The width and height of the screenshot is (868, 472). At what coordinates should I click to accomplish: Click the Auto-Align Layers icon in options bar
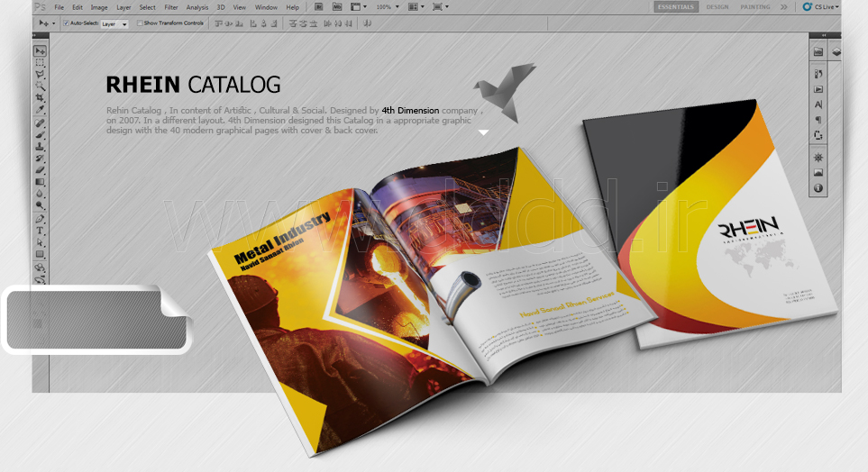(x=368, y=23)
